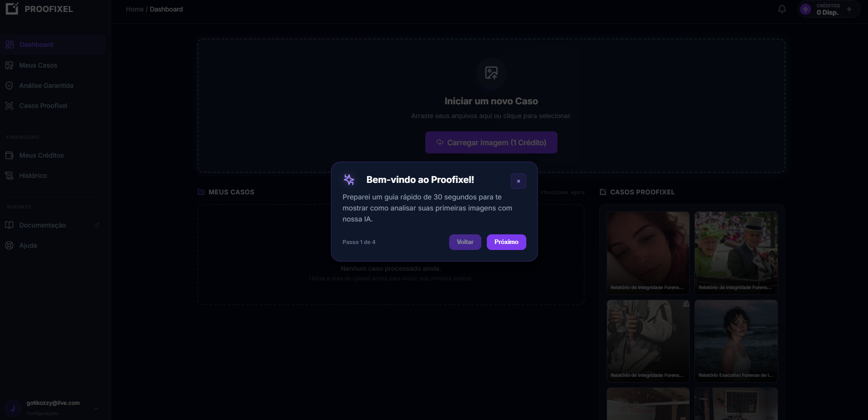
Task: Click the Dashboard breadcrumb
Action: pyautogui.click(x=166, y=9)
